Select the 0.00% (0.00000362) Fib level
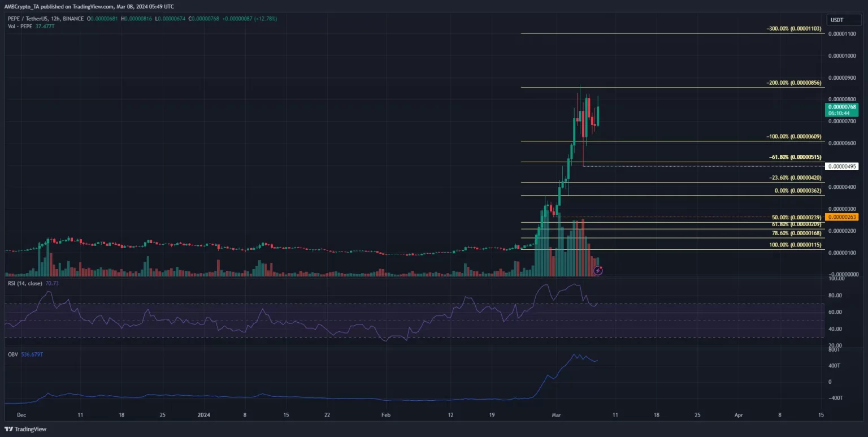 coord(797,191)
